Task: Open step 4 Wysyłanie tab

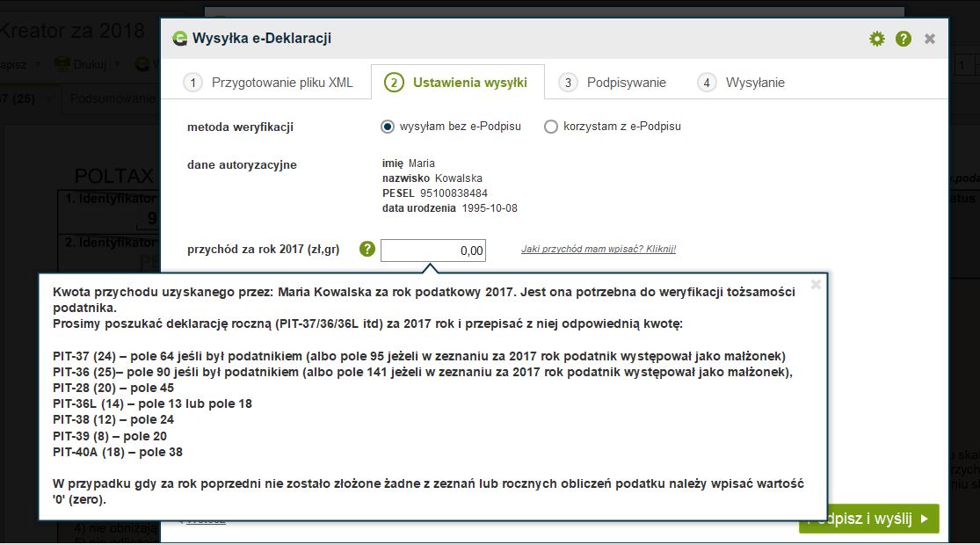Action: click(741, 83)
